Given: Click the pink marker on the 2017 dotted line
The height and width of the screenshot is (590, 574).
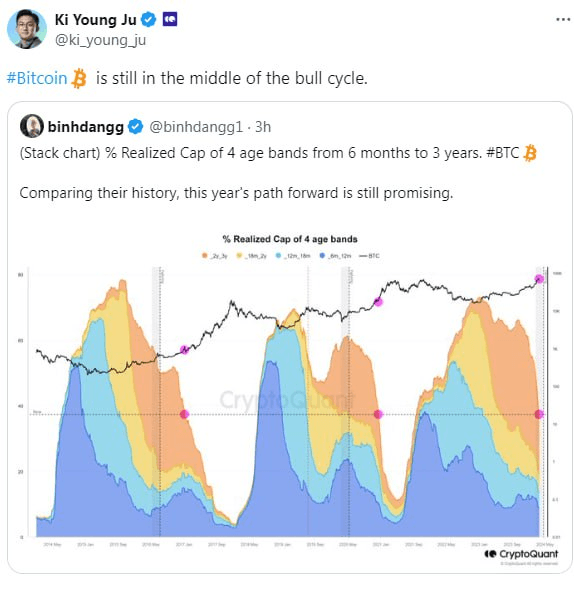Looking at the screenshot, I should coord(184,414).
